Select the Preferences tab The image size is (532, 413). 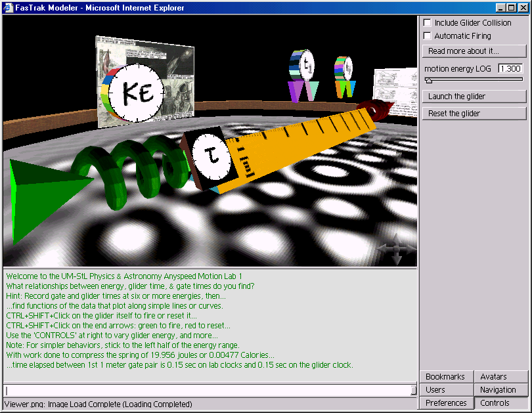coord(446,403)
